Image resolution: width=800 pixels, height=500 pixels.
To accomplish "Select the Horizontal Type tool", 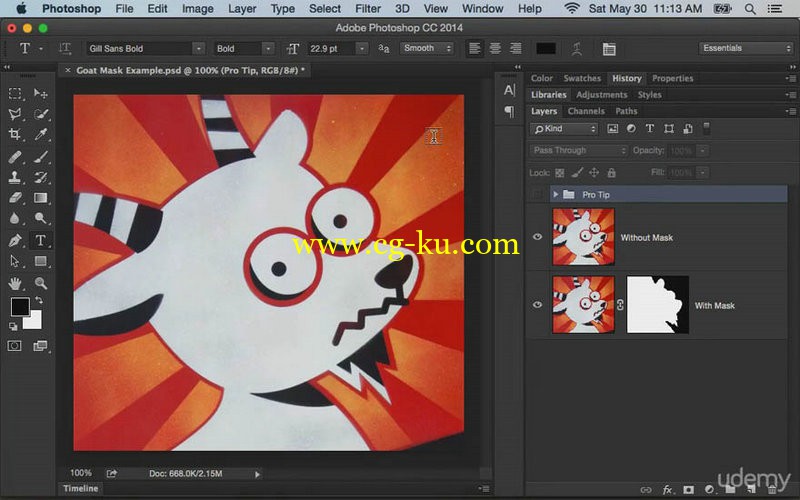I will pos(40,240).
